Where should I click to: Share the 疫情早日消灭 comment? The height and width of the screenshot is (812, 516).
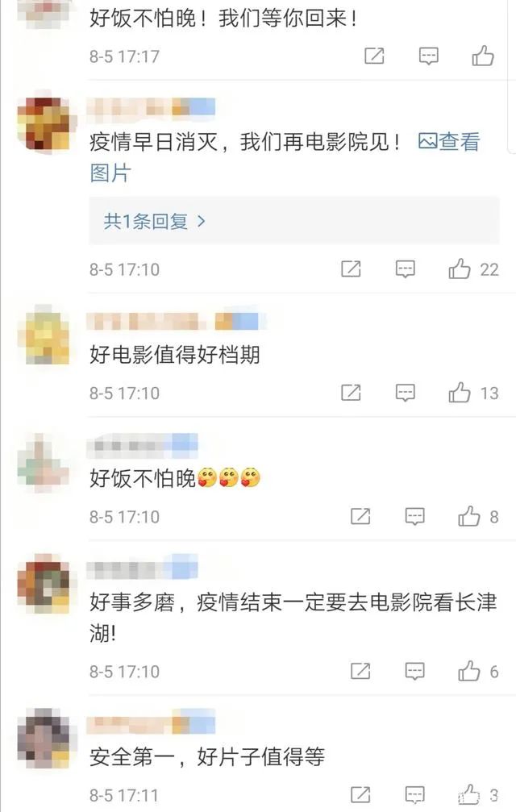point(351,269)
